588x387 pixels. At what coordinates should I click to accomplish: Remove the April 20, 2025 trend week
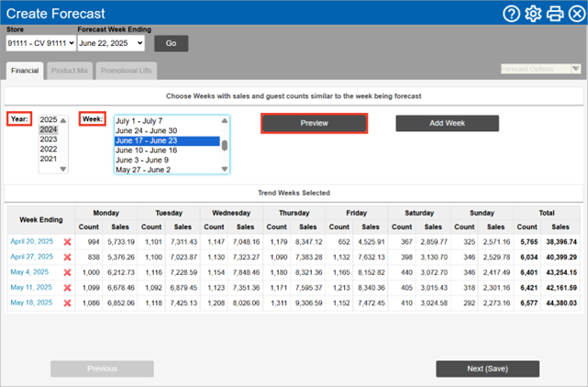[x=68, y=242]
